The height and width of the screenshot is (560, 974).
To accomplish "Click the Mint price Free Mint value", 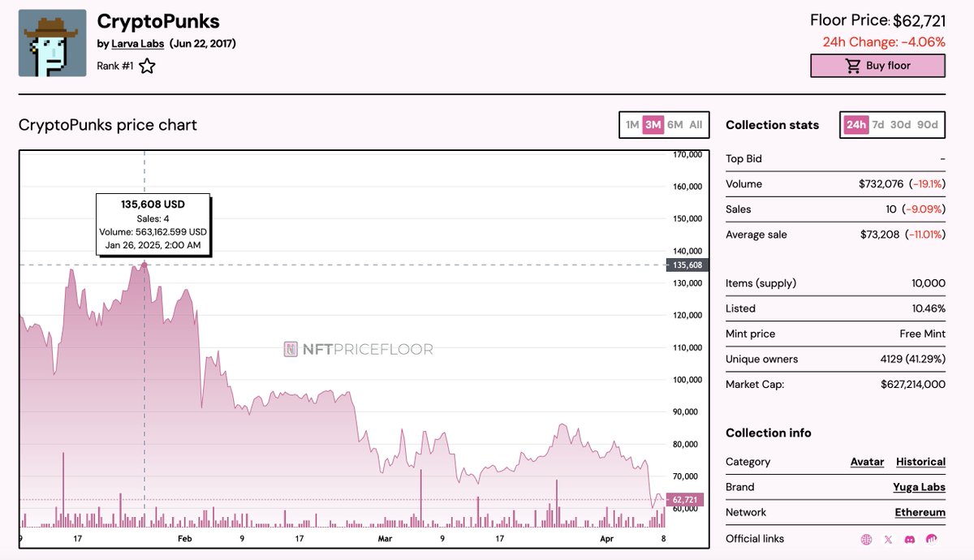I will coord(922,334).
